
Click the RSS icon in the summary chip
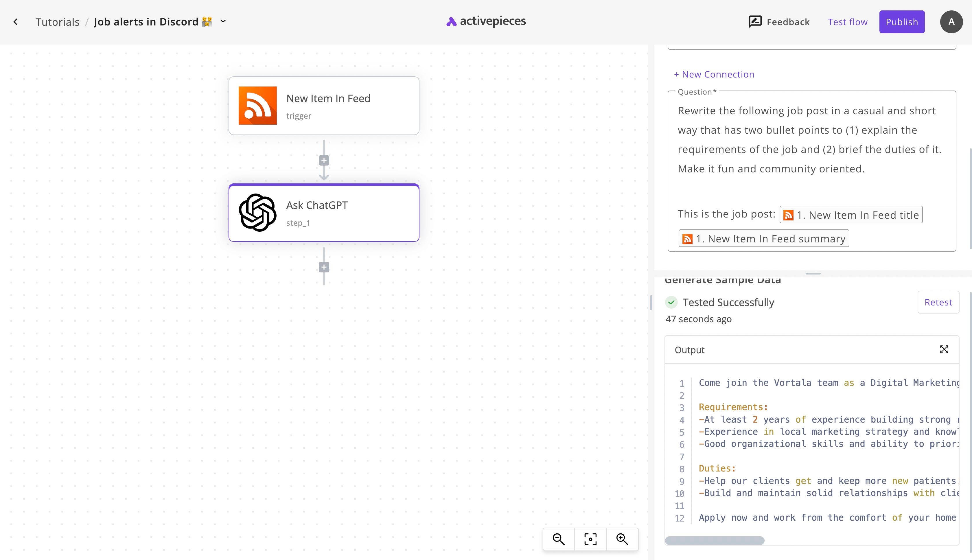pyautogui.click(x=687, y=239)
